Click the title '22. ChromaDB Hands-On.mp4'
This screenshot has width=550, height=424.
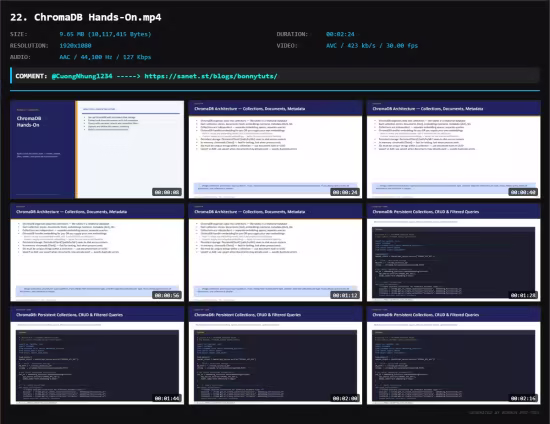pos(86,17)
